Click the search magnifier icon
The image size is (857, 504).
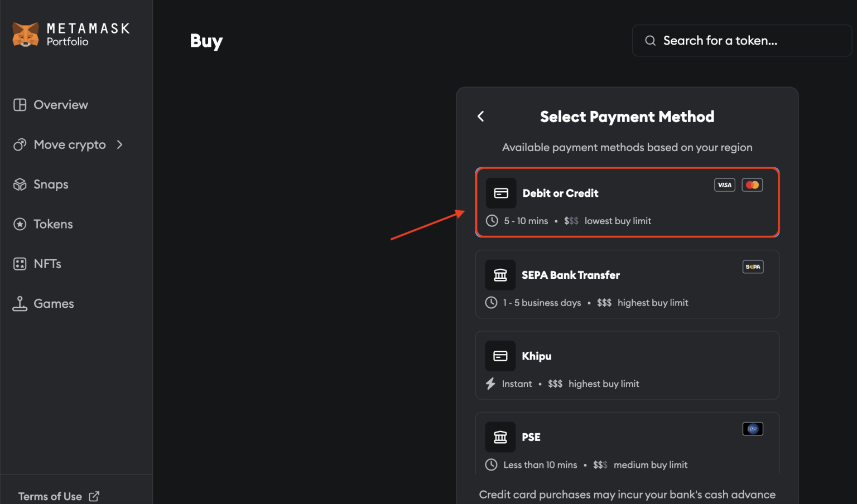650,41
